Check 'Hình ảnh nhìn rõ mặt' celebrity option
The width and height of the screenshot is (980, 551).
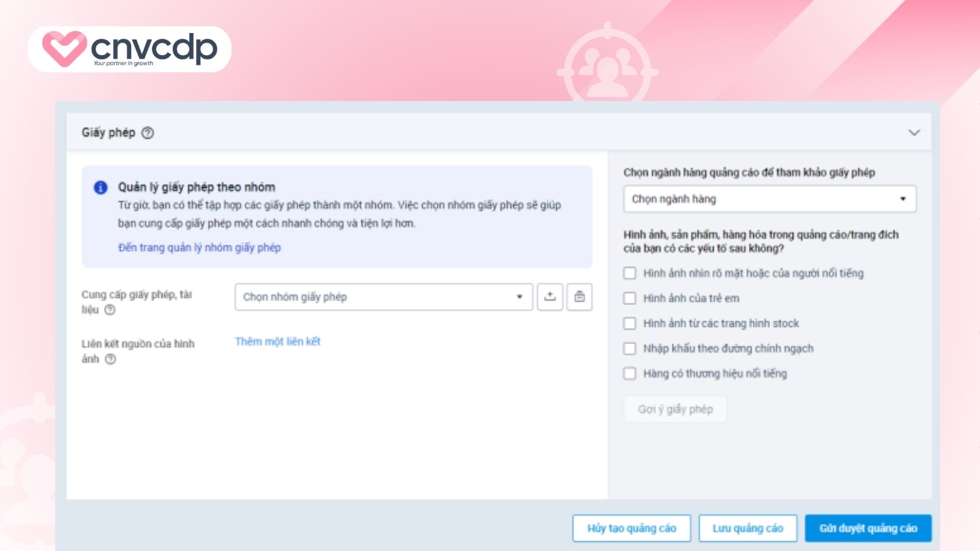point(630,273)
